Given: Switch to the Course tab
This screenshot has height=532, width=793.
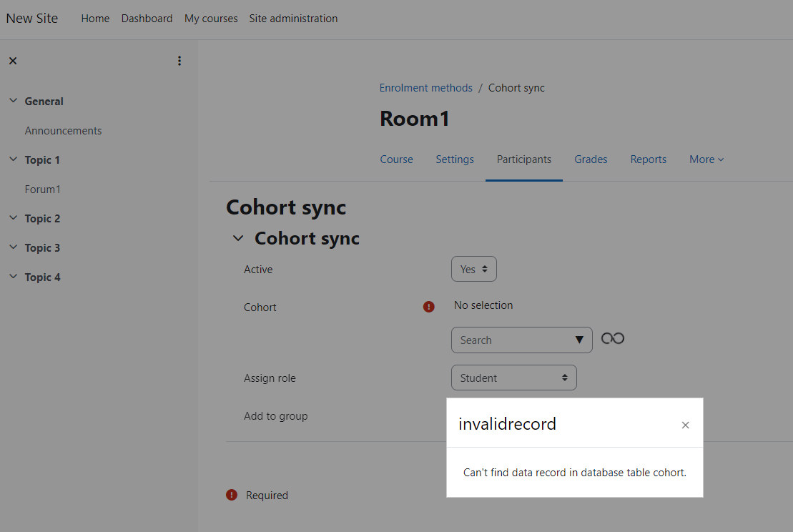Looking at the screenshot, I should pos(396,159).
